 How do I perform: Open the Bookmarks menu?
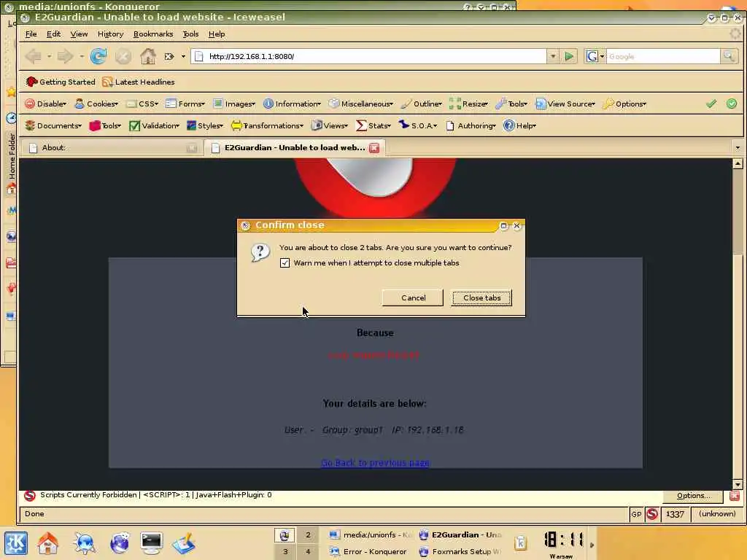(x=153, y=34)
